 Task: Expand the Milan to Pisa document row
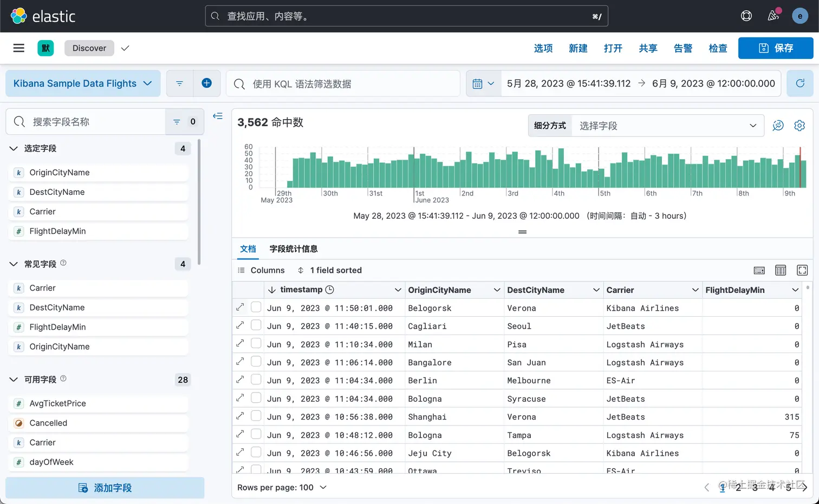240,344
